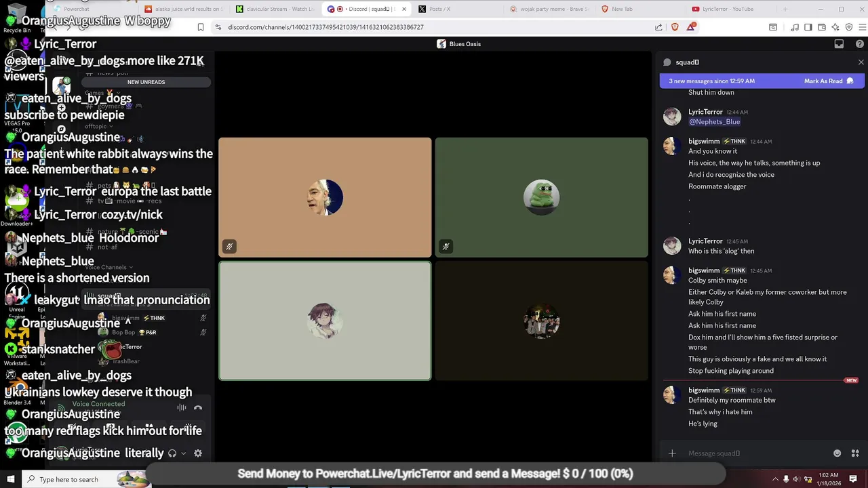The height and width of the screenshot is (488, 868).
Task: Select the Pepe frog avatar call tile
Action: coord(541,197)
